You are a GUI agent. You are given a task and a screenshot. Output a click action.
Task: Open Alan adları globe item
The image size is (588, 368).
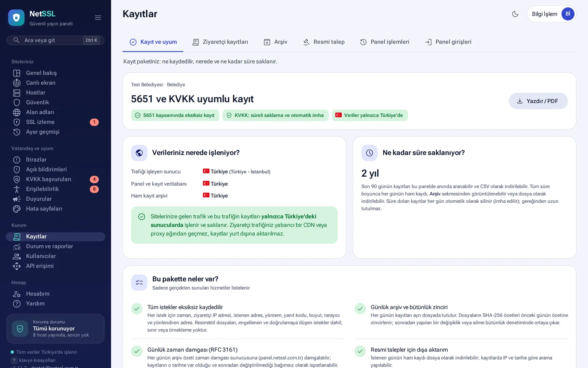(x=55, y=112)
